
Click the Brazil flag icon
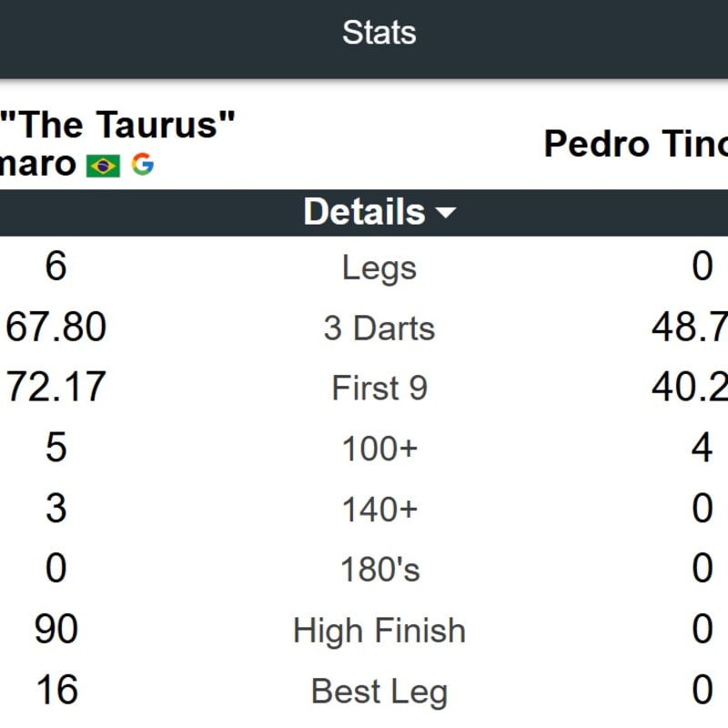(103, 166)
